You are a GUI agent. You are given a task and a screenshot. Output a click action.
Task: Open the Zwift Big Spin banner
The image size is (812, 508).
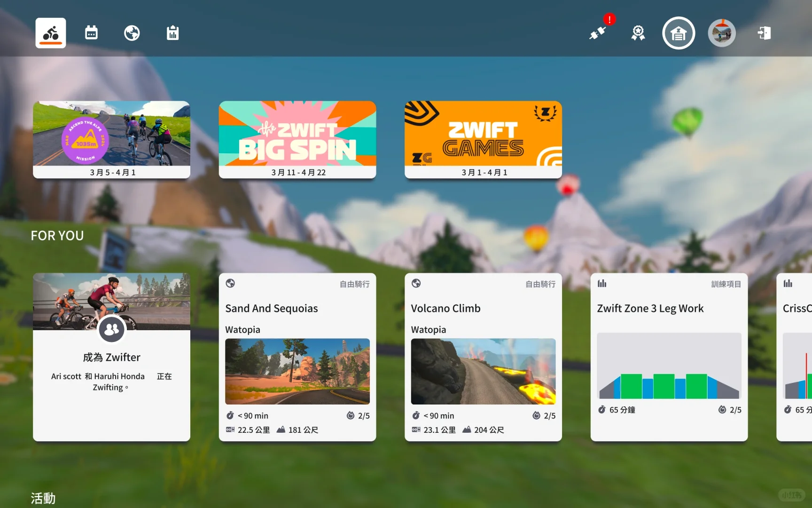pyautogui.click(x=297, y=140)
